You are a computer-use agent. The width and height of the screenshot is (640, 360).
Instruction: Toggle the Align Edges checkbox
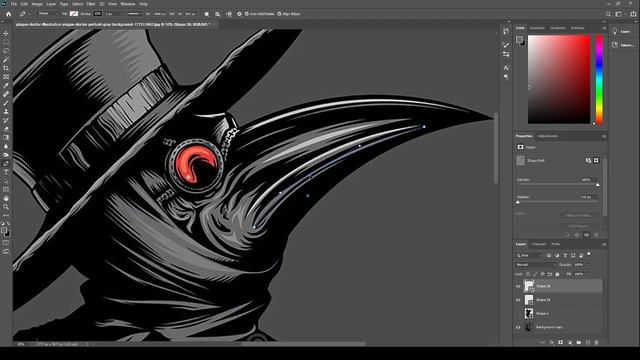(280, 14)
